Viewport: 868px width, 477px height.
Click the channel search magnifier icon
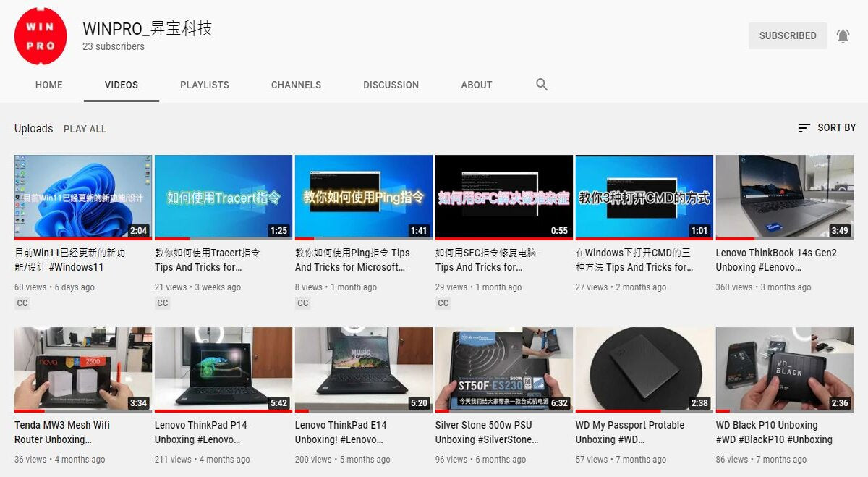542,85
